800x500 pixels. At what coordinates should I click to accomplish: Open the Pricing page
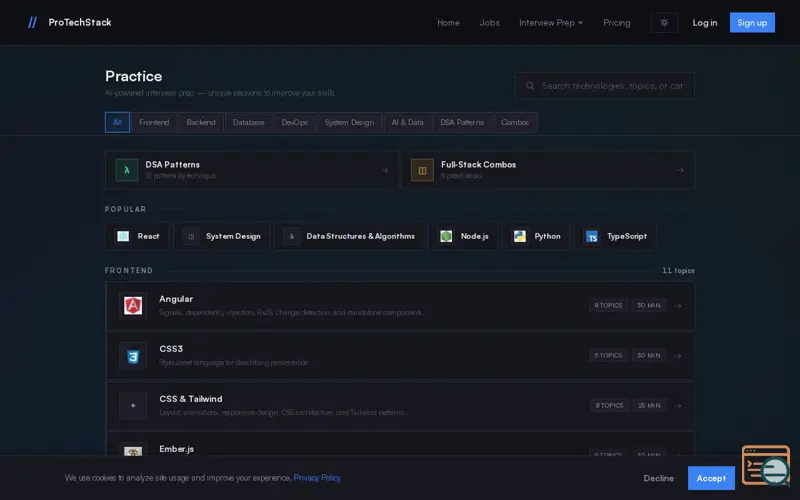616,22
